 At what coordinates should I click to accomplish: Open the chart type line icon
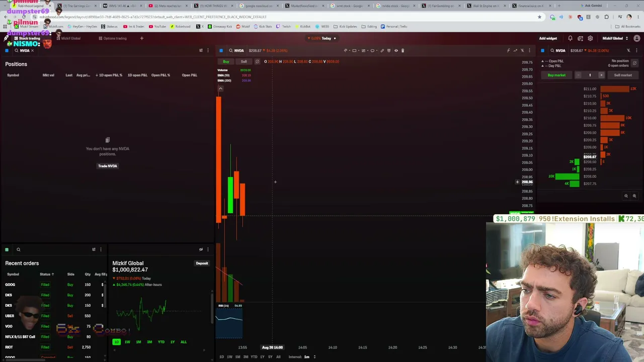point(515,50)
